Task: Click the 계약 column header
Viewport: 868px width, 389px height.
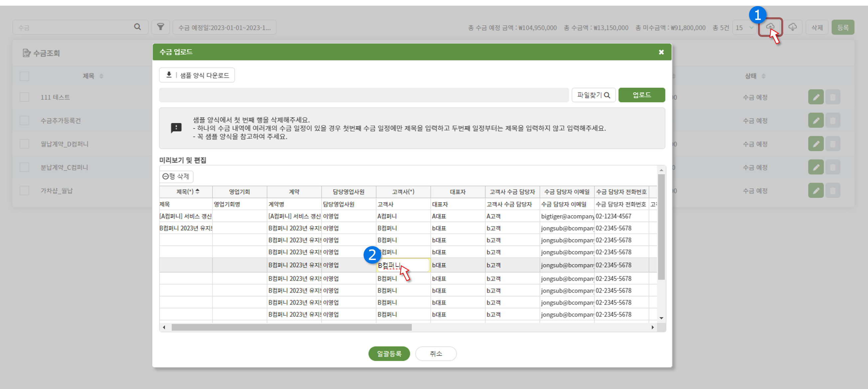Action: (x=294, y=192)
